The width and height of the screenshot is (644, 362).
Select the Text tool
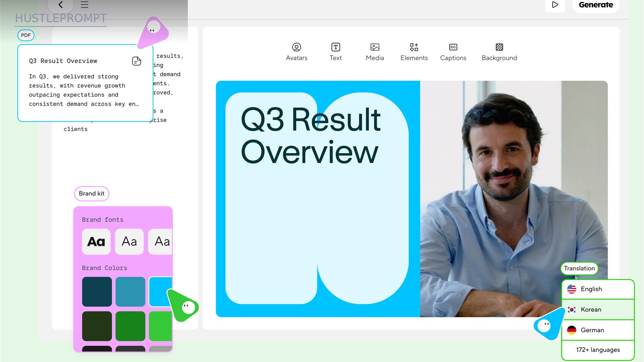(335, 52)
